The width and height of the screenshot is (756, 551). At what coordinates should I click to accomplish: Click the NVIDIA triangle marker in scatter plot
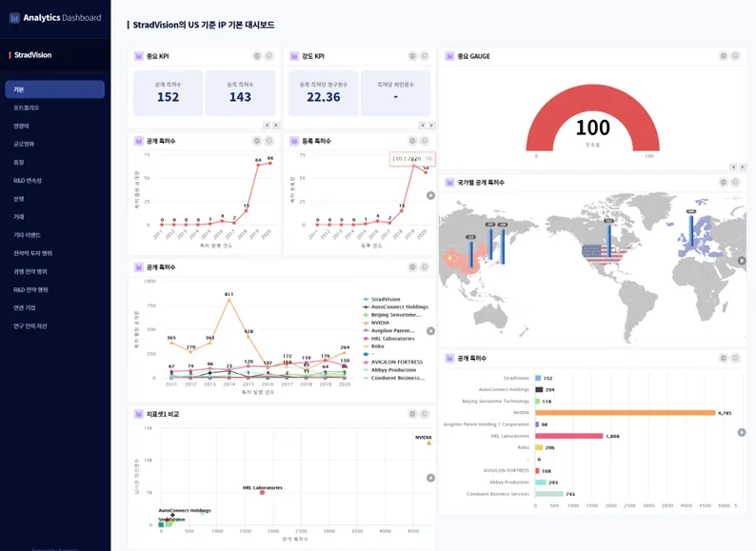click(x=428, y=443)
